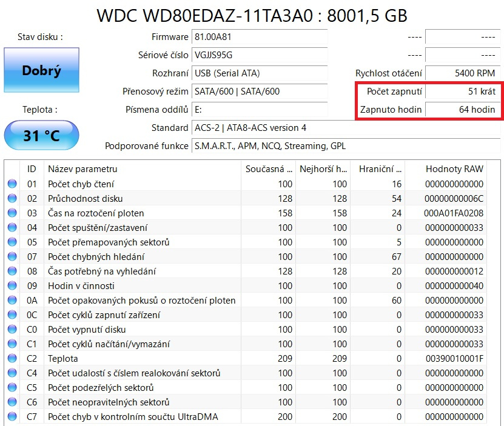
Task: Click status orb beside Průchodnost disku
Action: [x=12, y=199]
